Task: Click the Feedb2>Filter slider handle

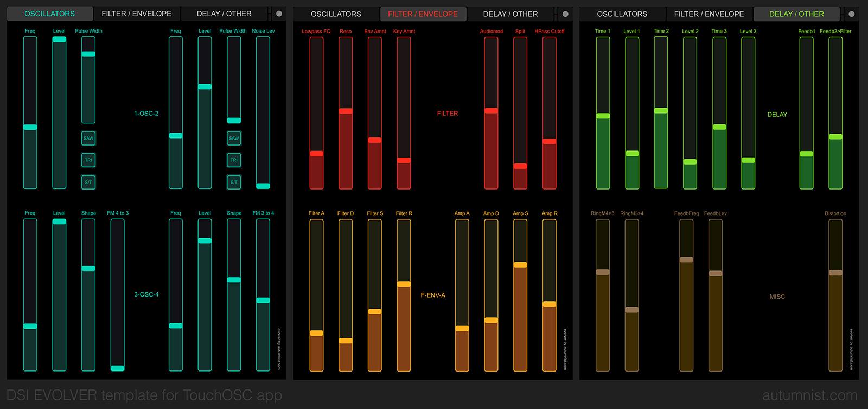Action: coord(835,137)
